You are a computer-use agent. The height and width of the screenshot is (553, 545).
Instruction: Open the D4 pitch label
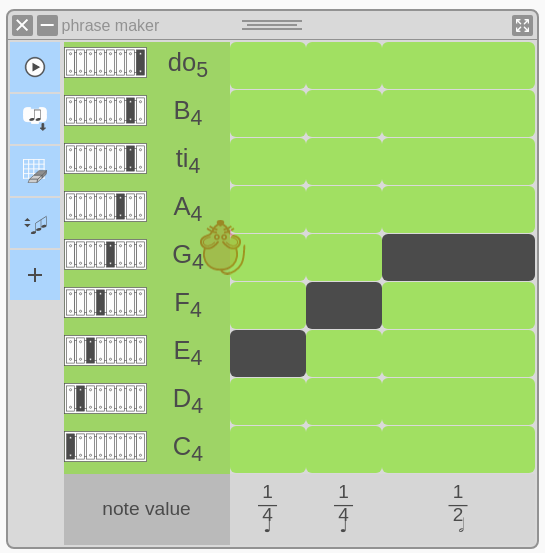click(x=188, y=401)
